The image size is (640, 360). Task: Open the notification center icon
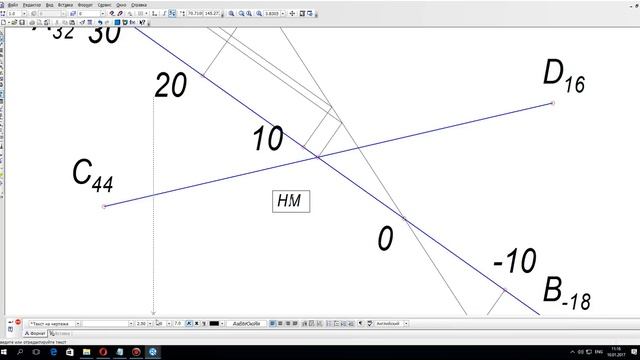point(634,352)
